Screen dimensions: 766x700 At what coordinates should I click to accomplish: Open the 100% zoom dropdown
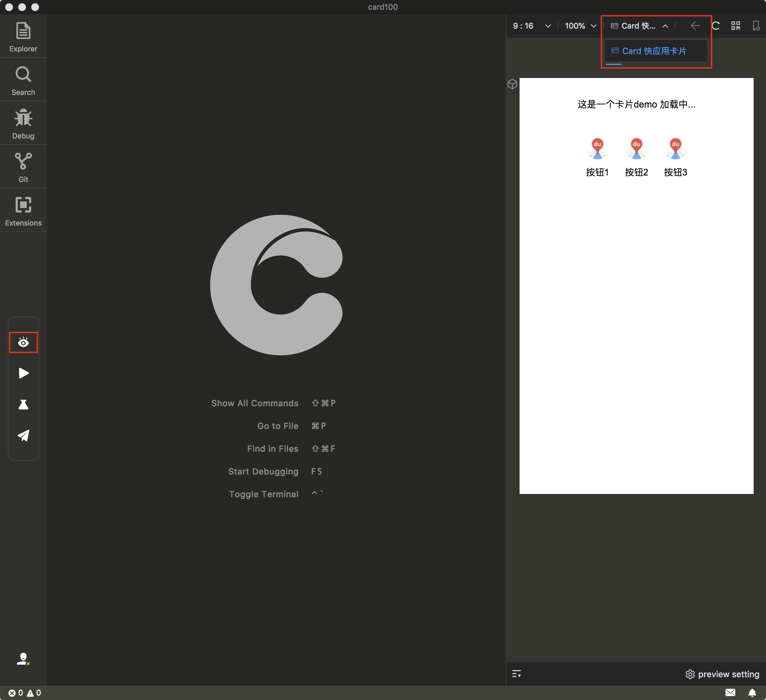(x=580, y=26)
